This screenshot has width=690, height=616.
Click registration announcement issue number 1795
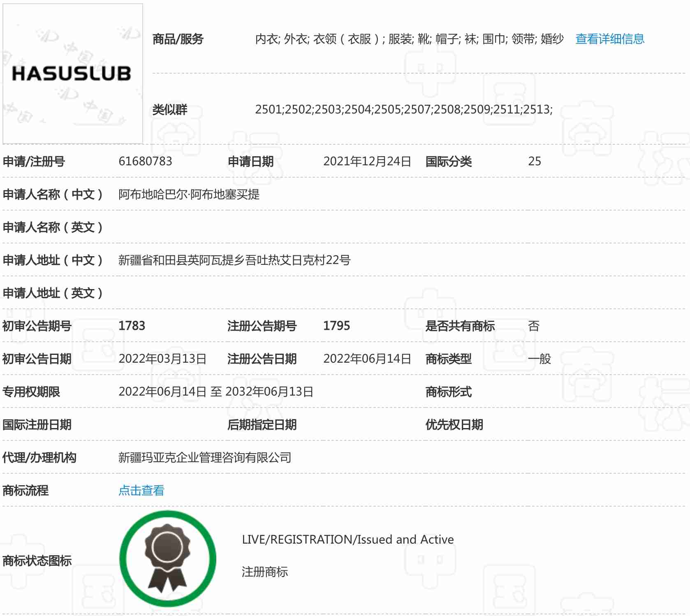pyautogui.click(x=336, y=326)
